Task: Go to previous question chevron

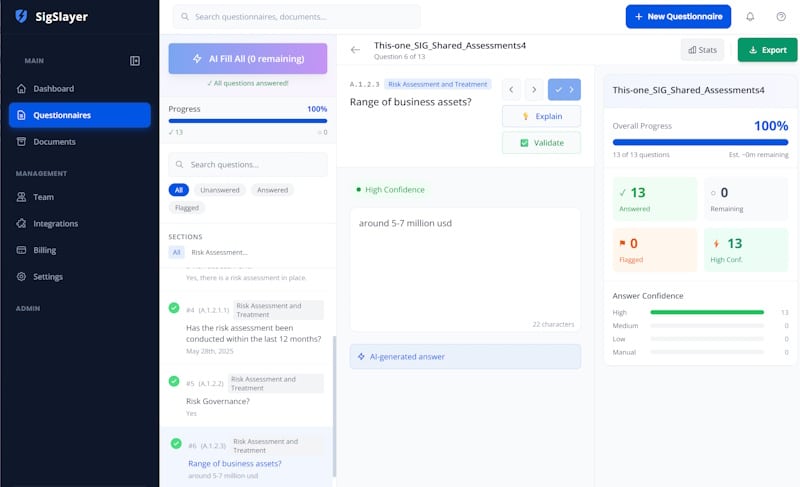Action: (x=511, y=90)
